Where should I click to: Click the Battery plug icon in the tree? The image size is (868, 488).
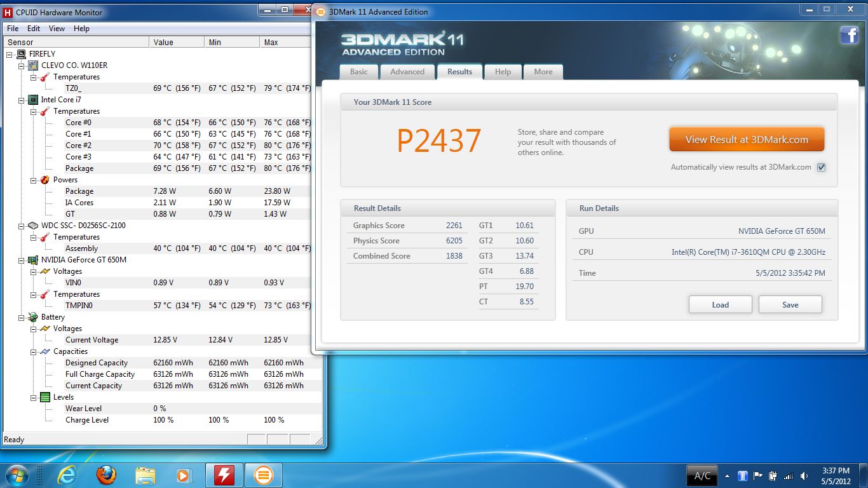pos(33,317)
